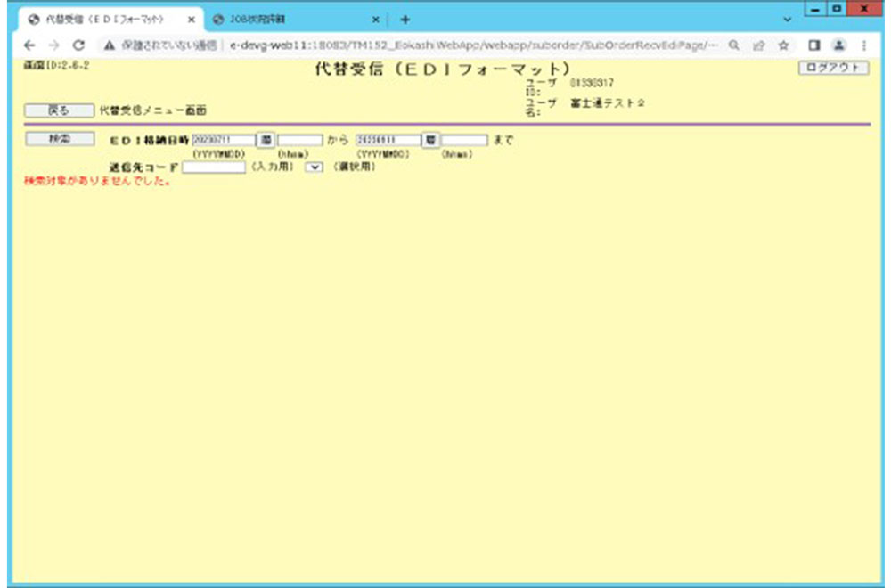Click the browser back arrow
The width and height of the screenshot is (891, 588).
(30, 45)
